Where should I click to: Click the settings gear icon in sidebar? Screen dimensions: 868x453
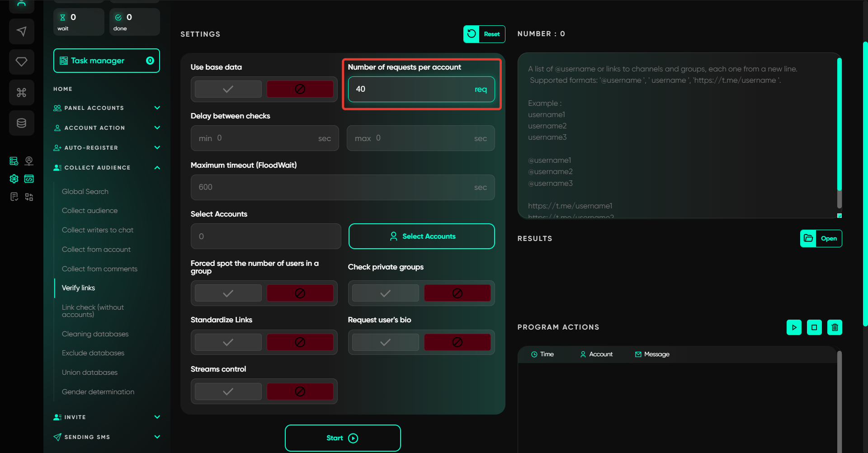click(14, 179)
